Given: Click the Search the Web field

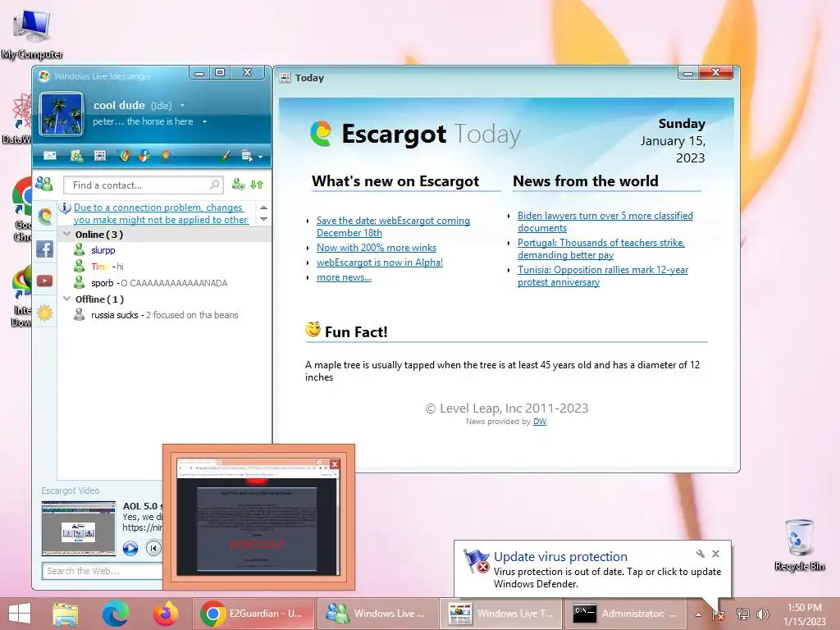Looking at the screenshot, I should pyautogui.click(x=102, y=571).
